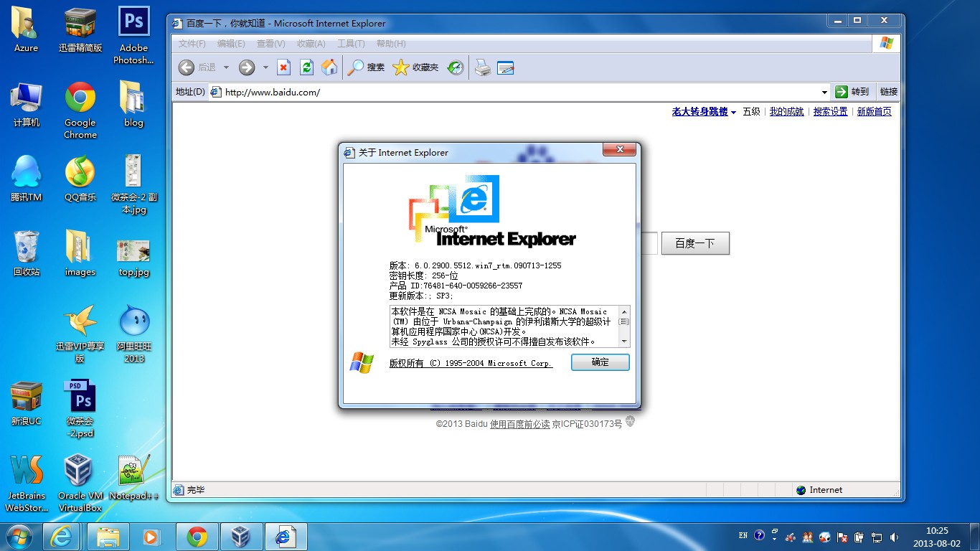Click the Home toolbar icon
Viewport: 980px width, 551px height.
[x=329, y=67]
